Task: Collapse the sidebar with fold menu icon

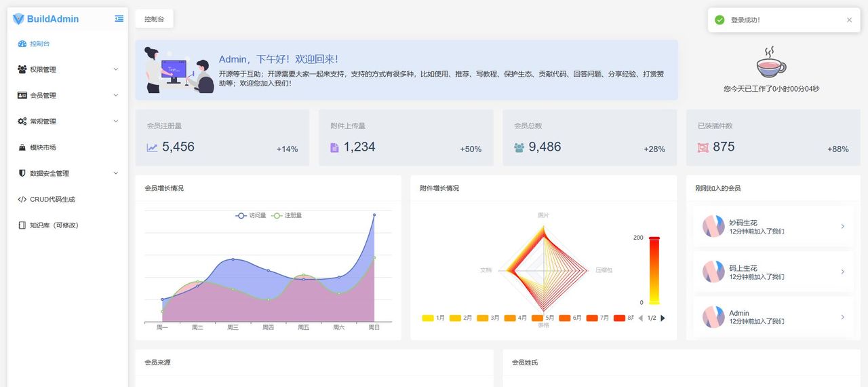Action: (119, 18)
